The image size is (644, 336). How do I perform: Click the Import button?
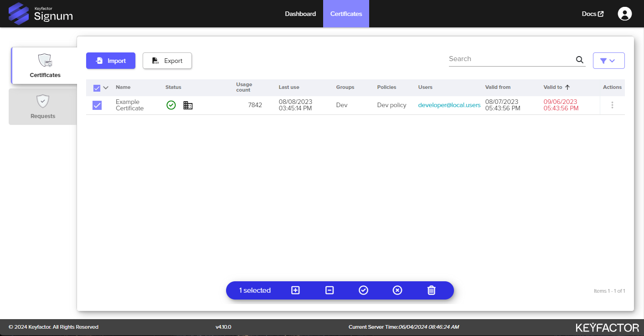111,61
